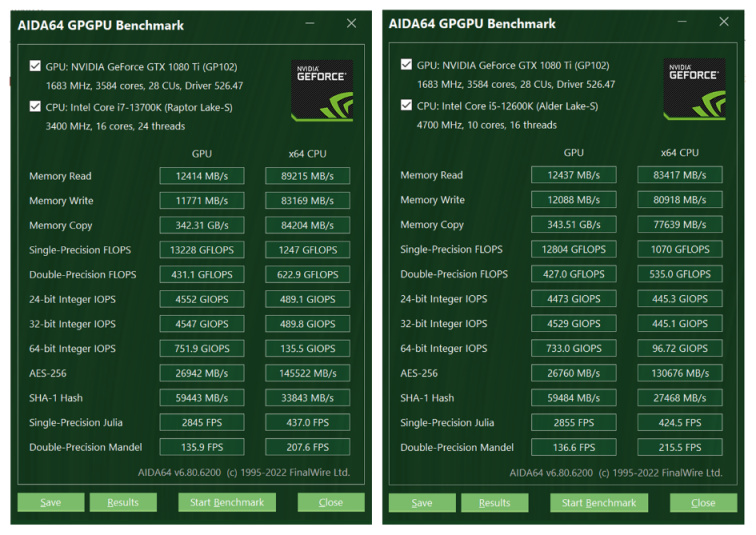
Task: Minimize the i5-12600K benchmark window
Action: [x=682, y=21]
